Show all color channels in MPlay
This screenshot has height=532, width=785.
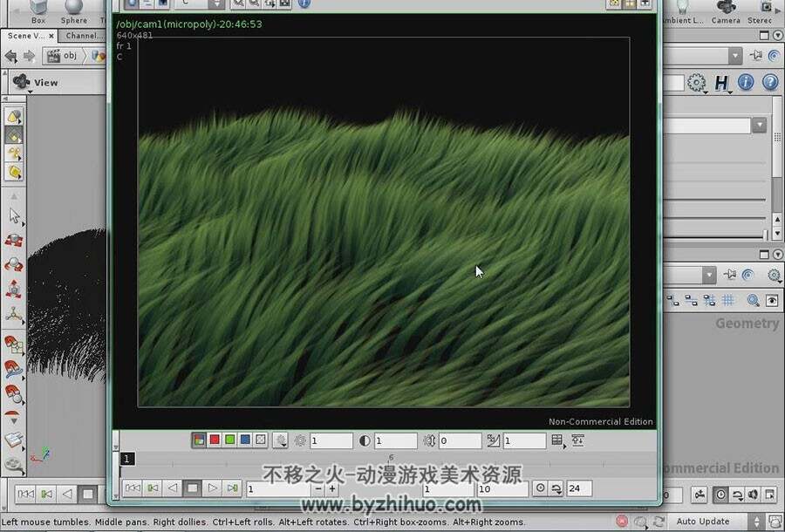[x=199, y=440]
